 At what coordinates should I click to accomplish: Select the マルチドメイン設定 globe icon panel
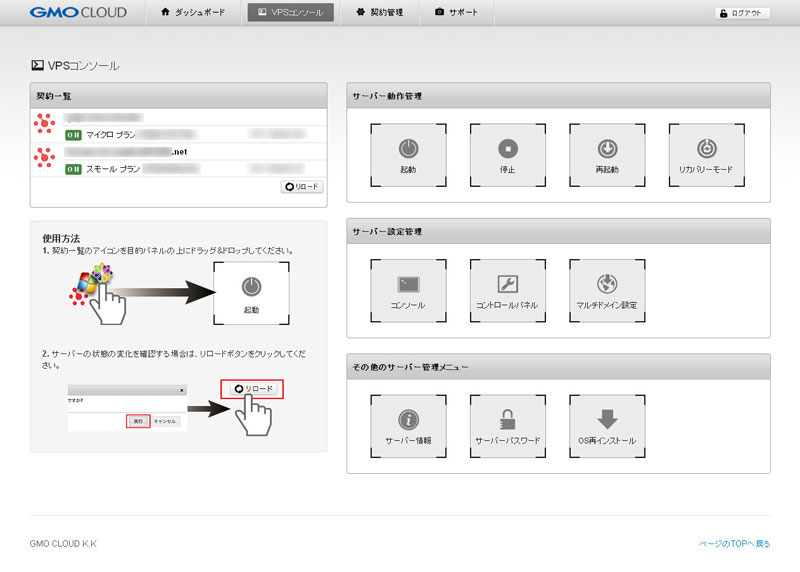607,289
